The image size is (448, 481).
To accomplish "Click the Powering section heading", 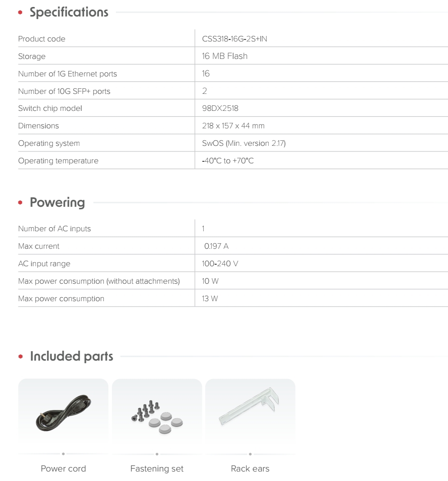I will 57,202.
